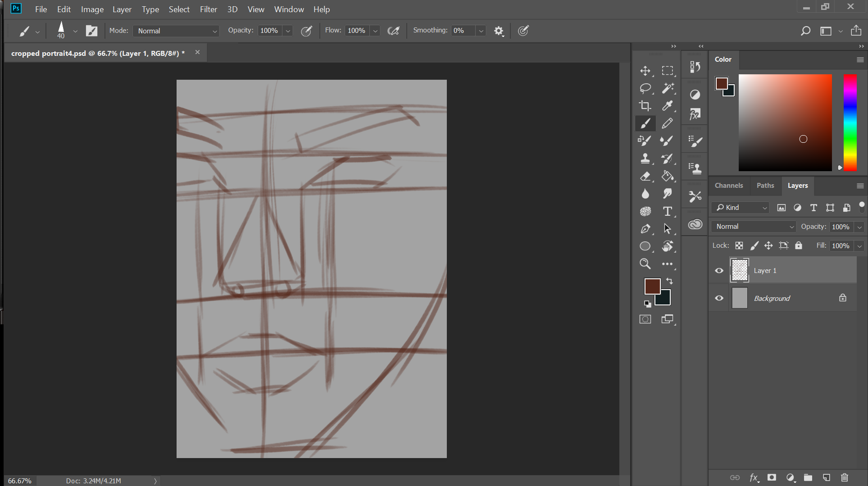Hide Layer 1 visibility eye
Screen dimensions: 868x486
point(719,271)
